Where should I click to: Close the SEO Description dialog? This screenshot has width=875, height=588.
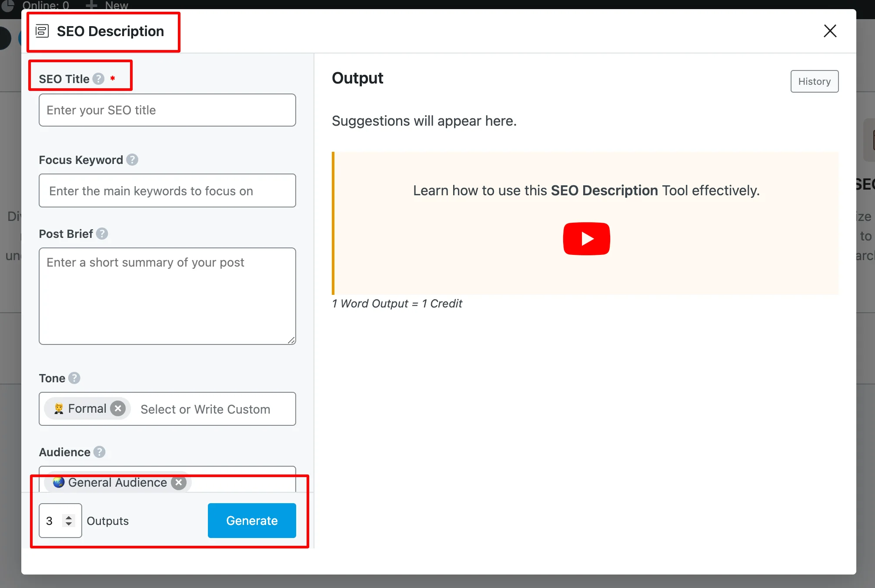[830, 31]
